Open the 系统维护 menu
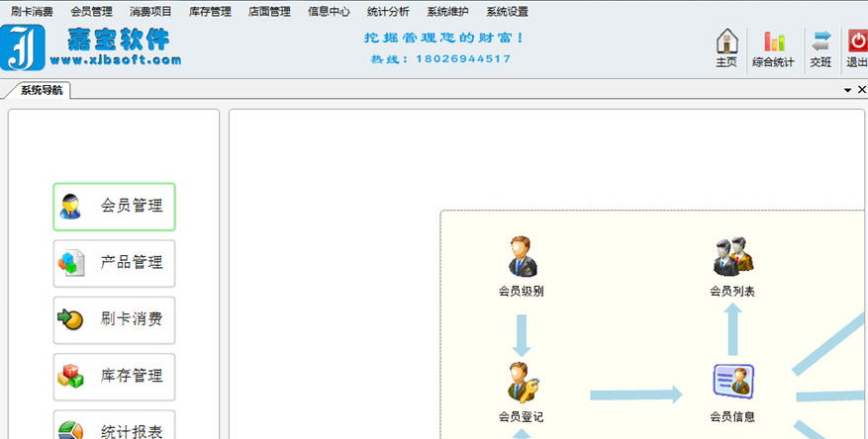This screenshot has height=439, width=868. (x=447, y=11)
